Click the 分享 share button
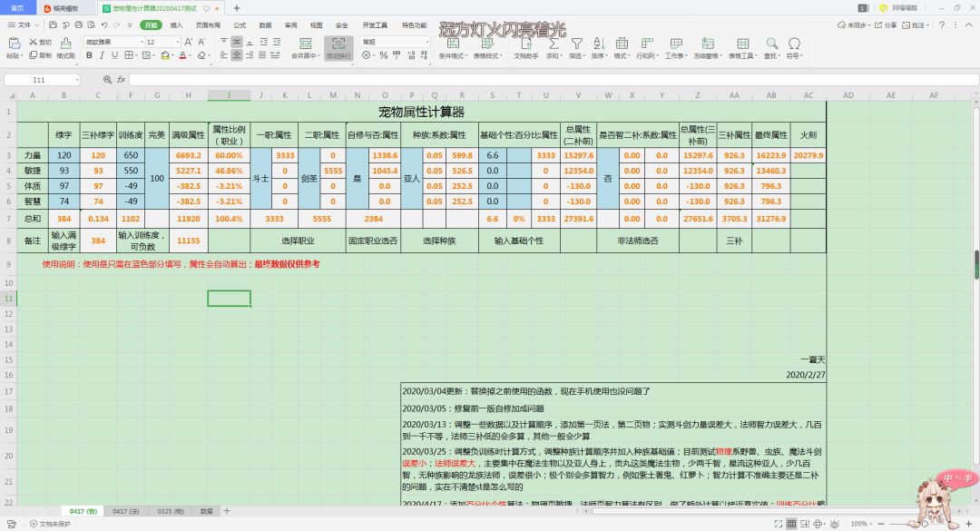Image resolution: width=980 pixels, height=531 pixels. [886, 25]
